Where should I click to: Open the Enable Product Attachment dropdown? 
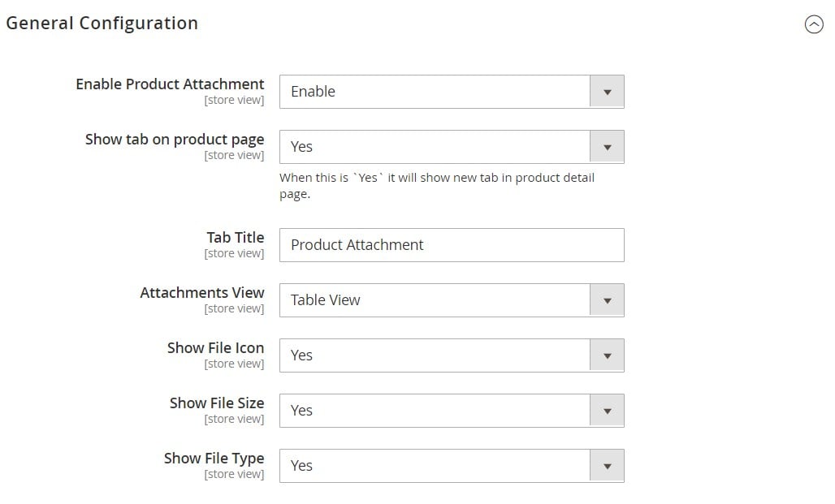click(x=452, y=92)
